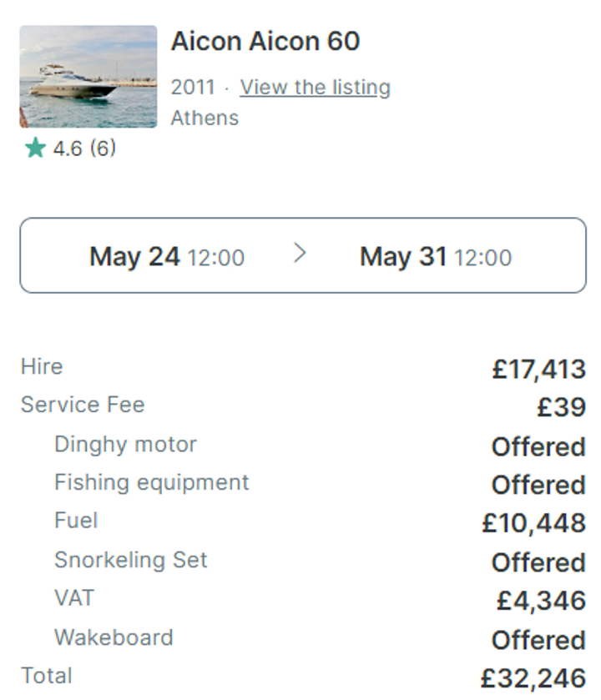601x700 pixels.
Task: Open the Aicon 60 yacht photo
Action: click(88, 77)
